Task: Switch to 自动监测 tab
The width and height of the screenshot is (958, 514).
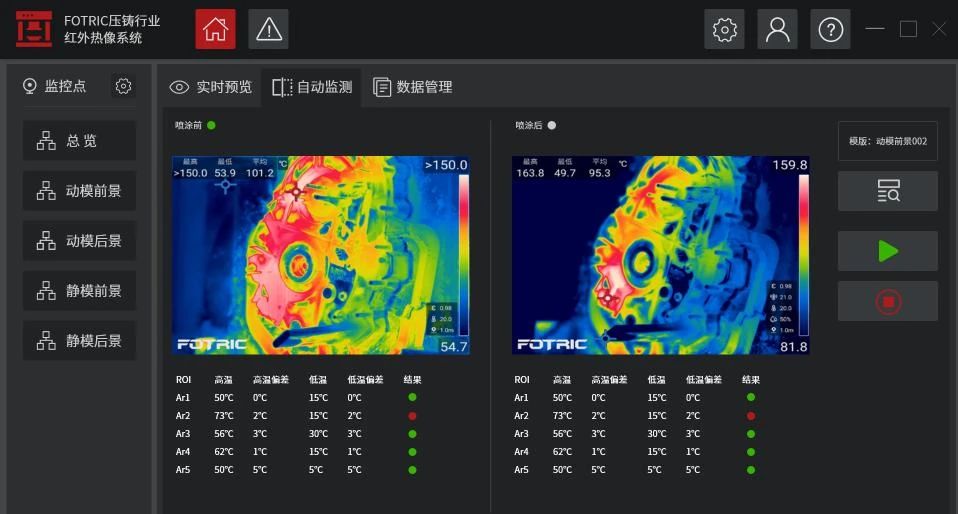Action: coord(312,87)
